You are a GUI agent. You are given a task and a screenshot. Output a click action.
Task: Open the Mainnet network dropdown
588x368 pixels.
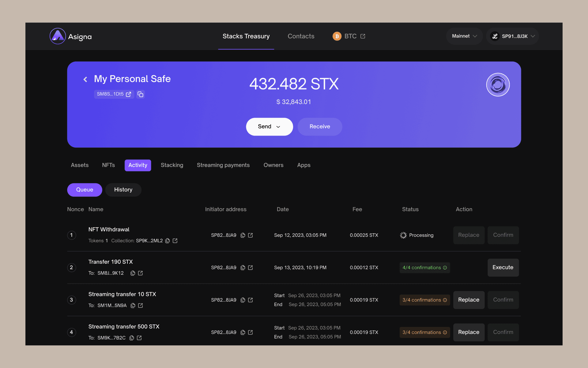coord(464,36)
